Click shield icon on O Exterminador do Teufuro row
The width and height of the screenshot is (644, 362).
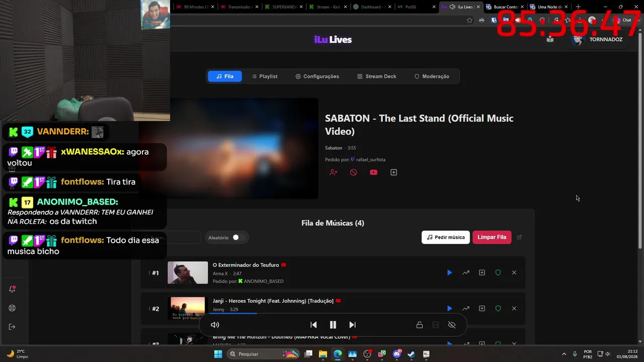click(x=498, y=273)
